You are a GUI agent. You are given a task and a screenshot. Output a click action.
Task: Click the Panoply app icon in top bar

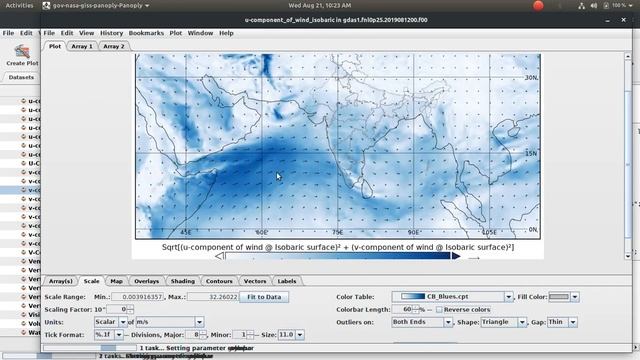[x=47, y=6]
